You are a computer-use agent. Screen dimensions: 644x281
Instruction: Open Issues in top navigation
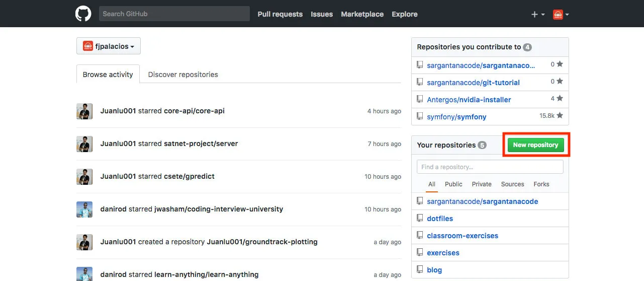coord(322,14)
